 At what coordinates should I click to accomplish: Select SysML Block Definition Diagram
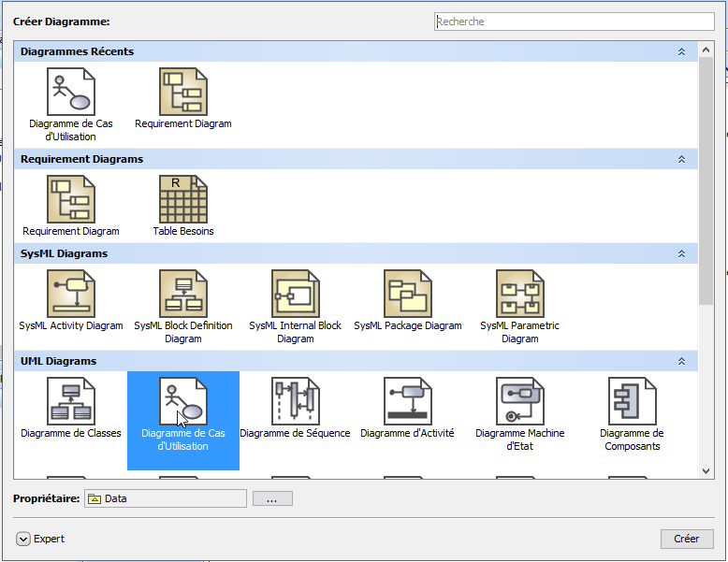(183, 295)
